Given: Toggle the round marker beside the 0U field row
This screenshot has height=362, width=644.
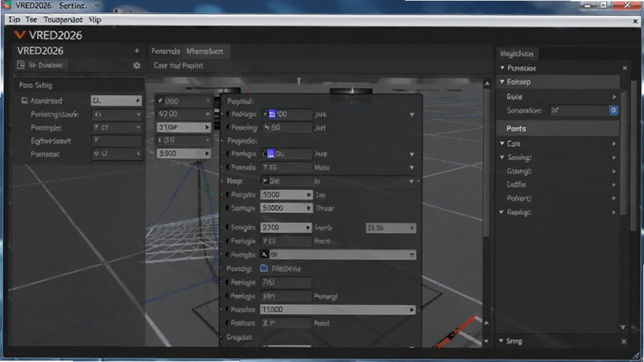Looking at the screenshot, I should (228, 154).
